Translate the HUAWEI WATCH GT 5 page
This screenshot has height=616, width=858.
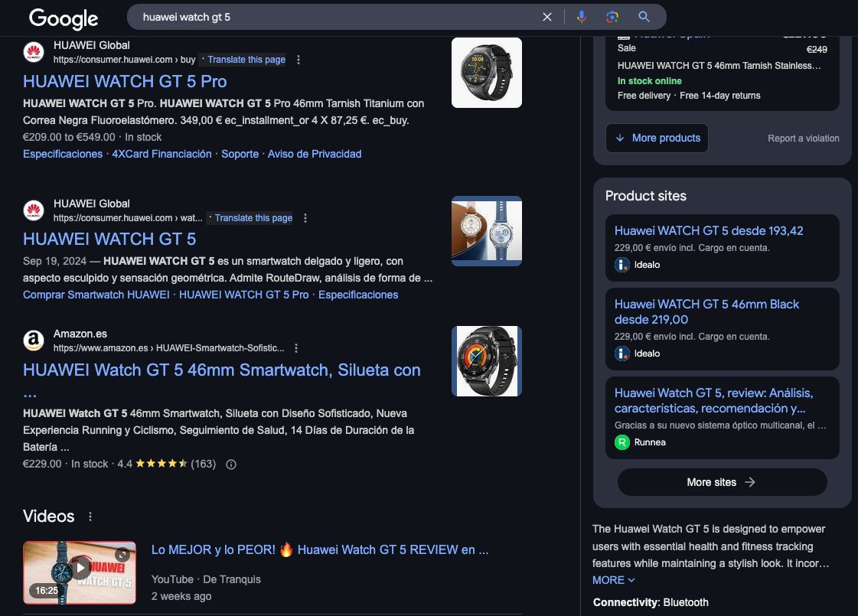[253, 218]
